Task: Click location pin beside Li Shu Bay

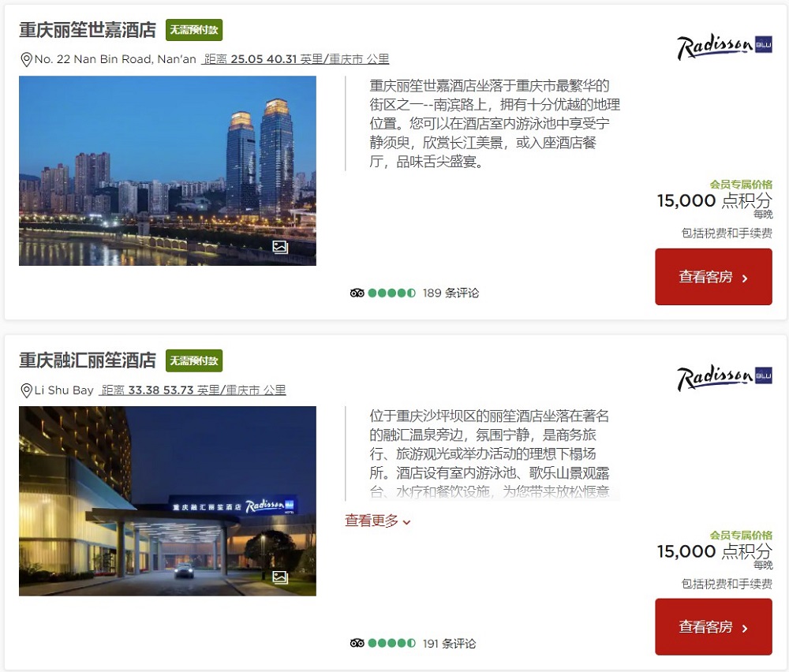Action: click(x=26, y=391)
